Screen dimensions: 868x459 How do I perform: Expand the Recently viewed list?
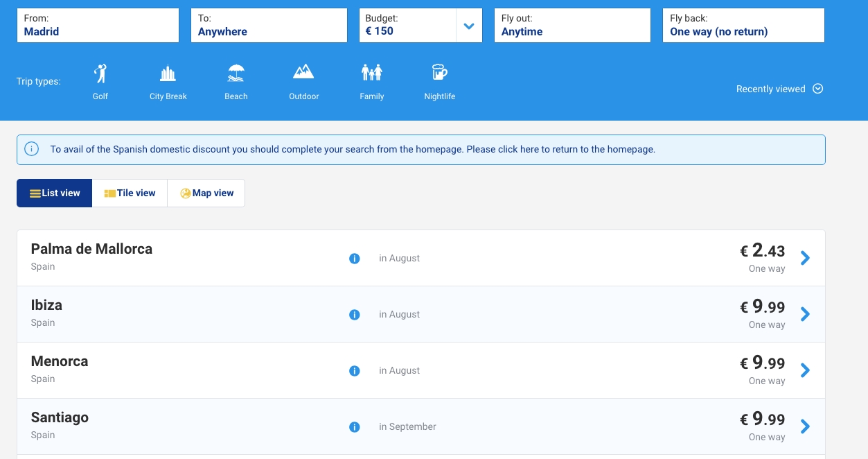(x=779, y=89)
